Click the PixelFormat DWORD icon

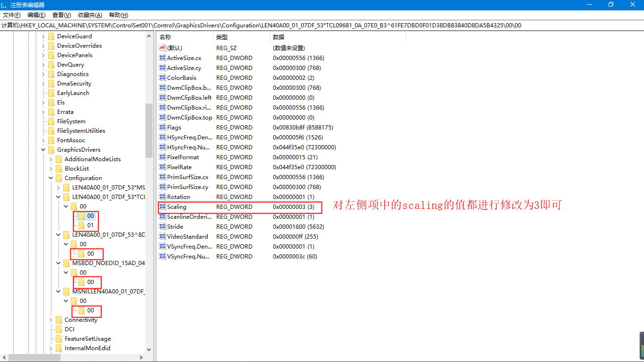pyautogui.click(x=162, y=157)
